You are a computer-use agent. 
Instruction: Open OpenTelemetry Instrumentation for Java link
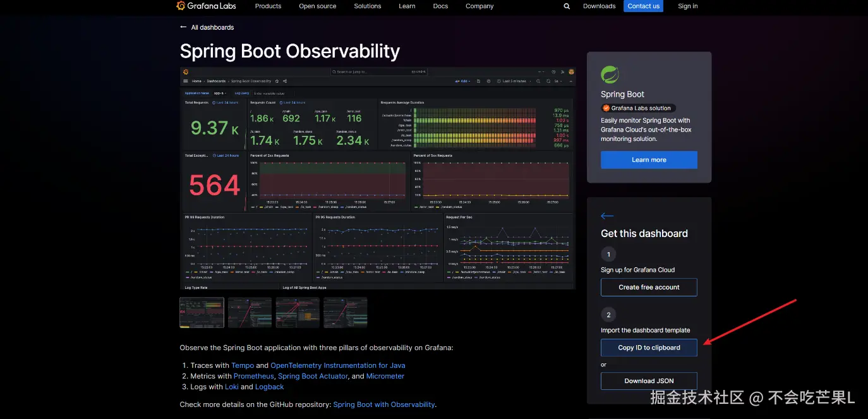pyautogui.click(x=338, y=365)
